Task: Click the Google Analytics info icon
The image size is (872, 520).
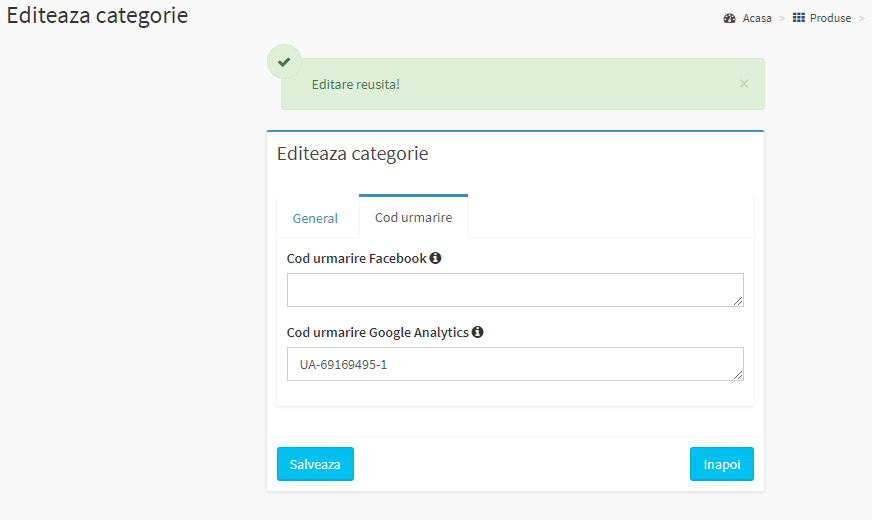Action: coord(478,332)
